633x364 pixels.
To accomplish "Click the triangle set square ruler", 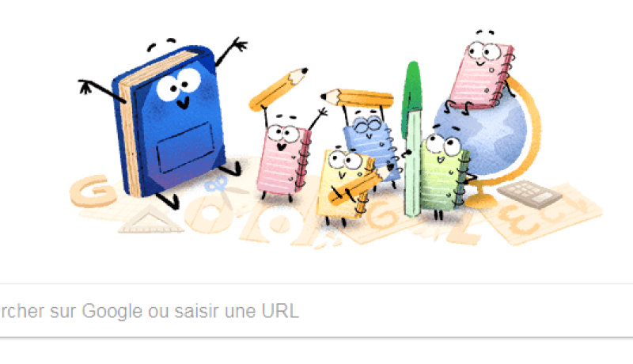I will tap(150, 220).
